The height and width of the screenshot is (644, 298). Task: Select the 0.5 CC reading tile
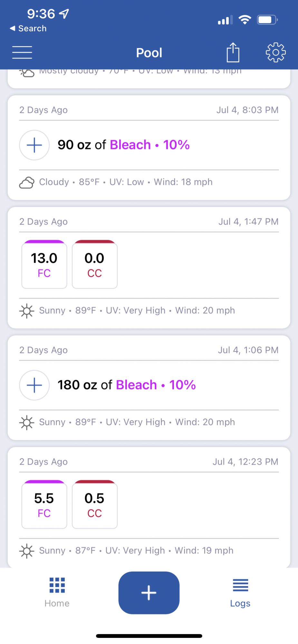coord(95,505)
